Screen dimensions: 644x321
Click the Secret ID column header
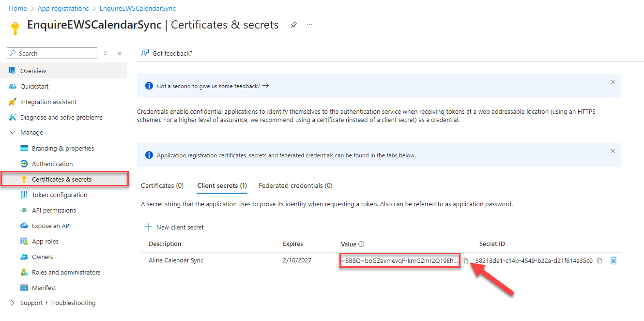pos(492,244)
